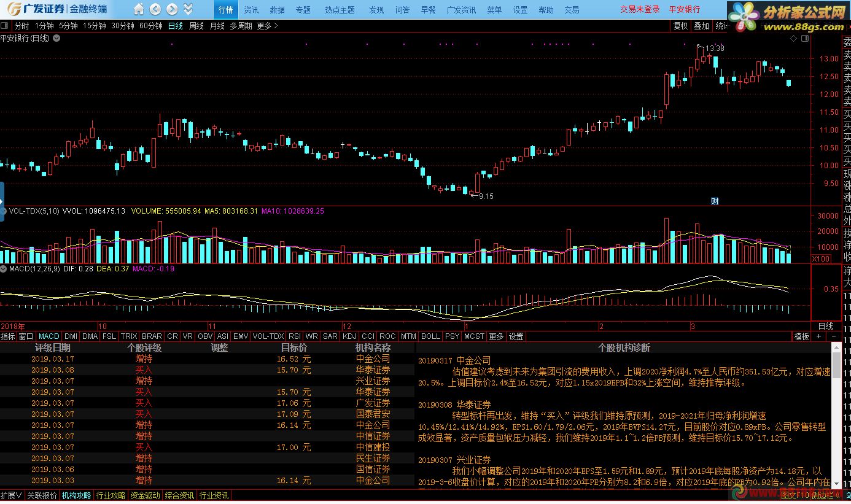This screenshot has width=851, height=504.
Task: Switch chart to 周线 weekly period
Action: pos(196,26)
